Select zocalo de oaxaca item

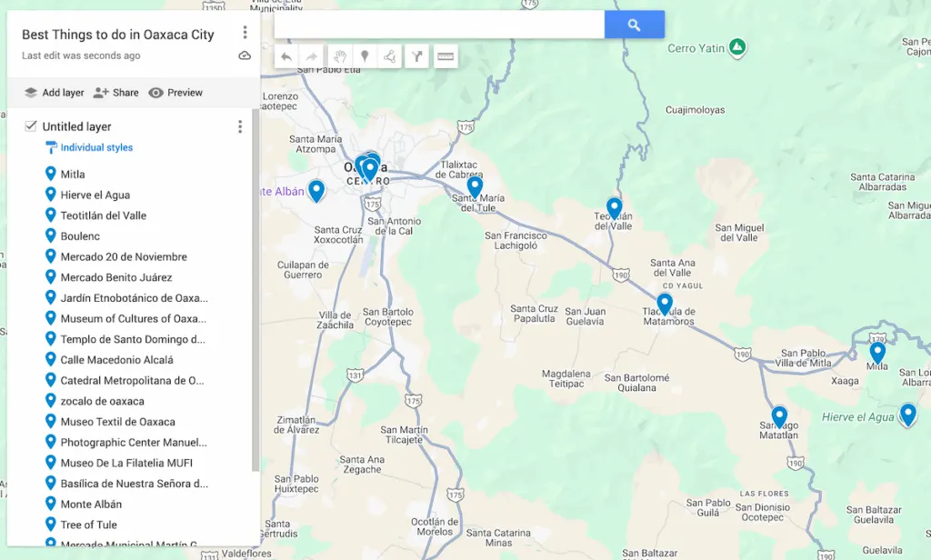click(102, 402)
